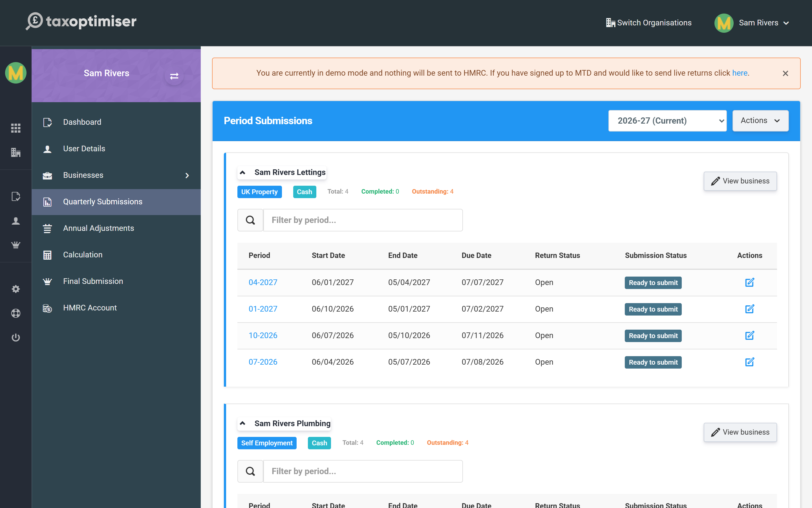812x508 pixels.
Task: Click the UK Property tag
Action: point(259,192)
